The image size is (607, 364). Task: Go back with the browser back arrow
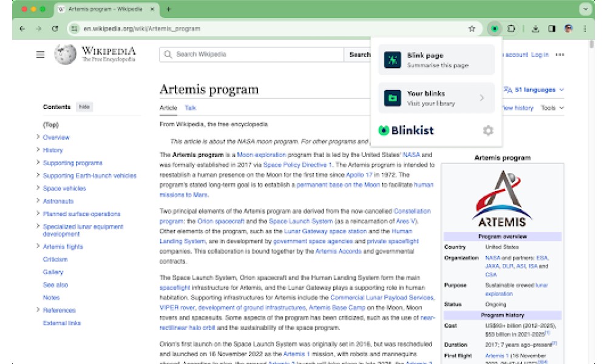[x=22, y=29]
